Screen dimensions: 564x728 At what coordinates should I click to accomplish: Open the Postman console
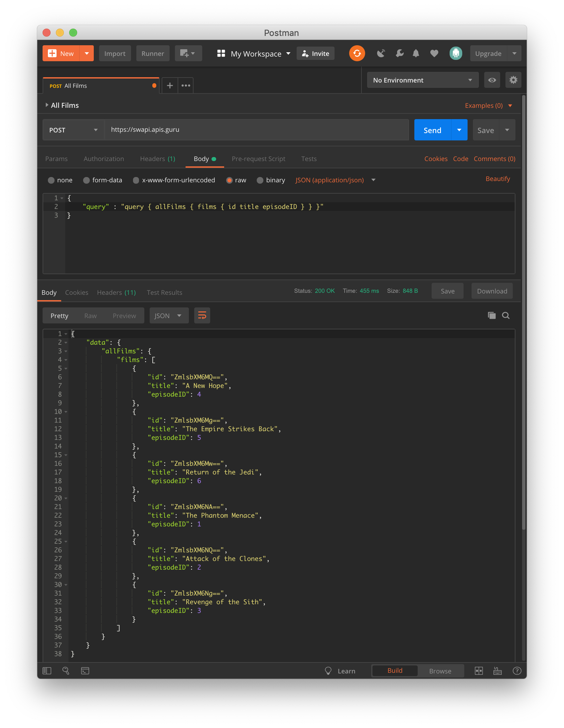[x=85, y=671]
